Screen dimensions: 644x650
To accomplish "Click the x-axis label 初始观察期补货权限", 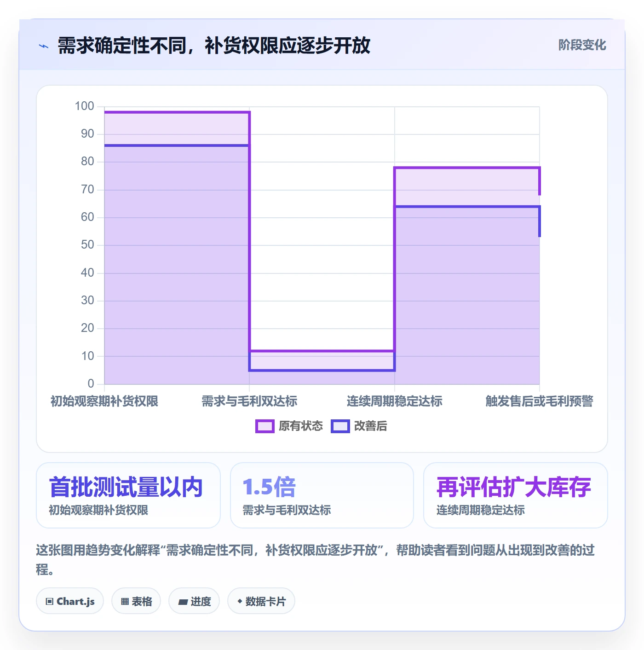I will pos(104,401).
